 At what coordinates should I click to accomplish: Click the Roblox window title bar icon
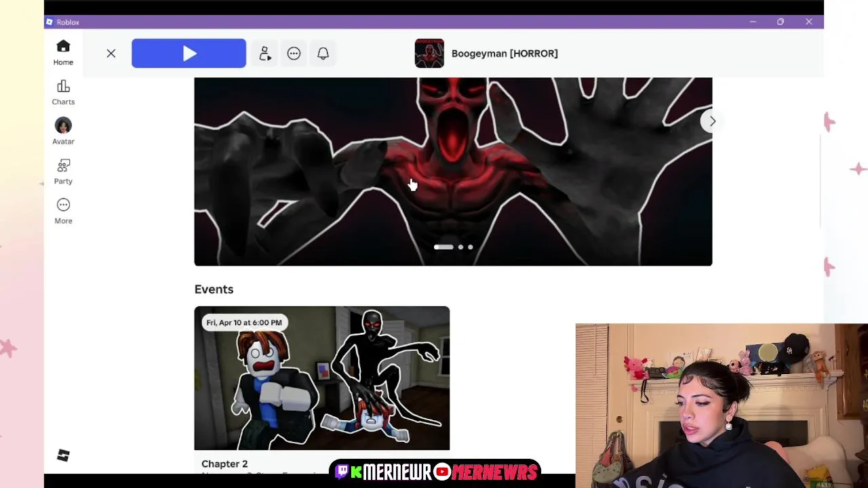50,22
